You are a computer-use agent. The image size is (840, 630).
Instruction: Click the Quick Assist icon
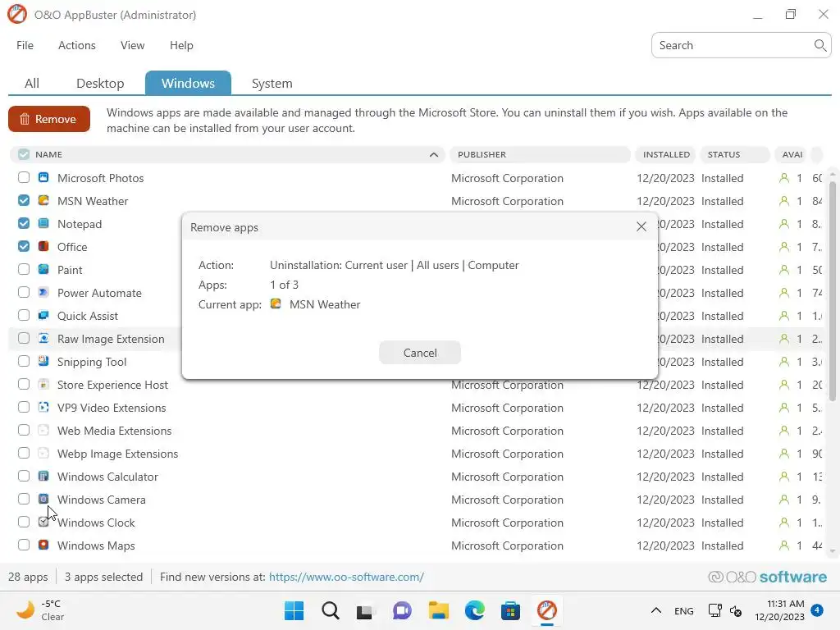coord(43,316)
